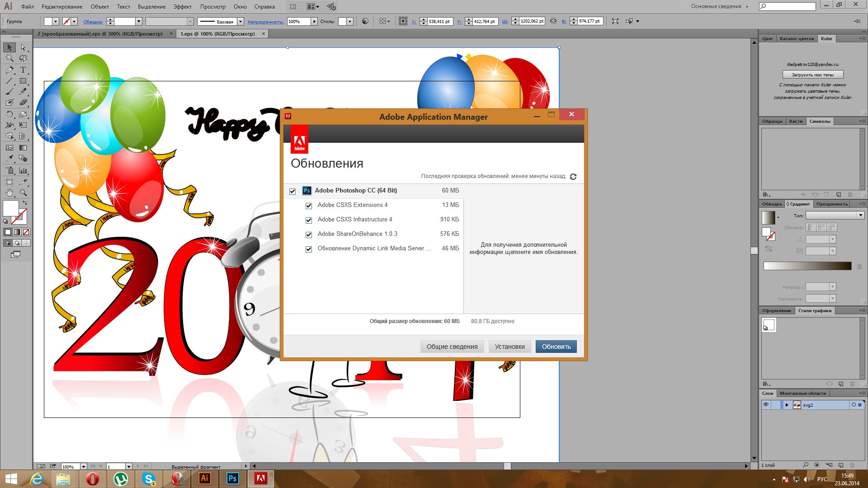868x488 pixels.
Task: Select the Line Segment tool
Action: [x=9, y=81]
